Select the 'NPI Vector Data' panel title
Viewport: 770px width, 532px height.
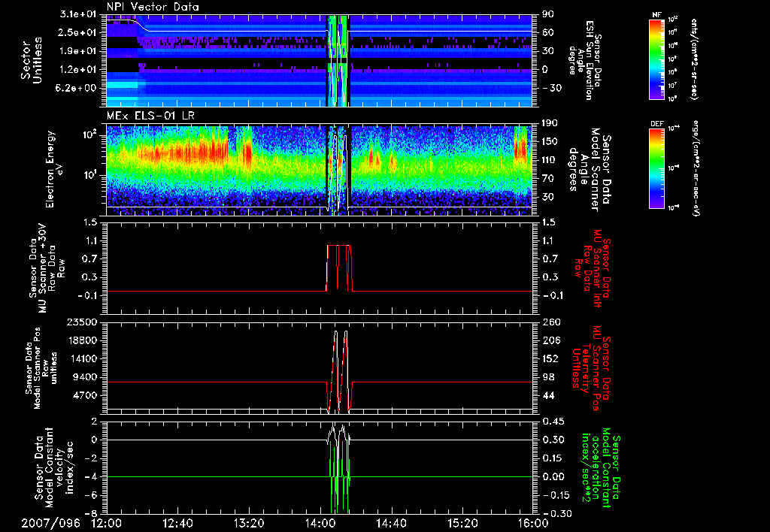coord(153,7)
